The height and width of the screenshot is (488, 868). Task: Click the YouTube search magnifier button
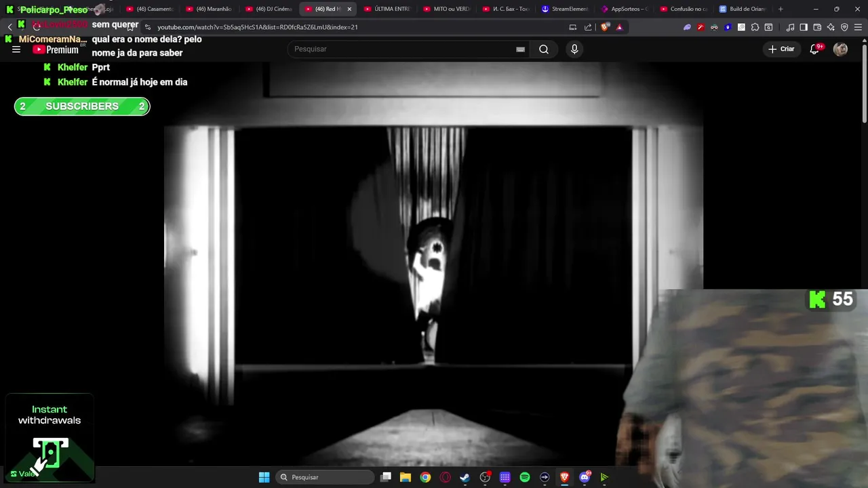(544, 49)
